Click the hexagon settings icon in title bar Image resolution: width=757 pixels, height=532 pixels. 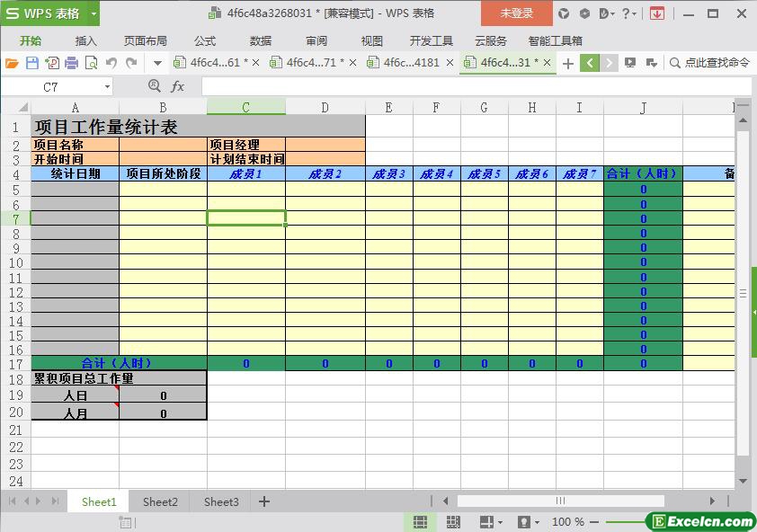(x=584, y=13)
